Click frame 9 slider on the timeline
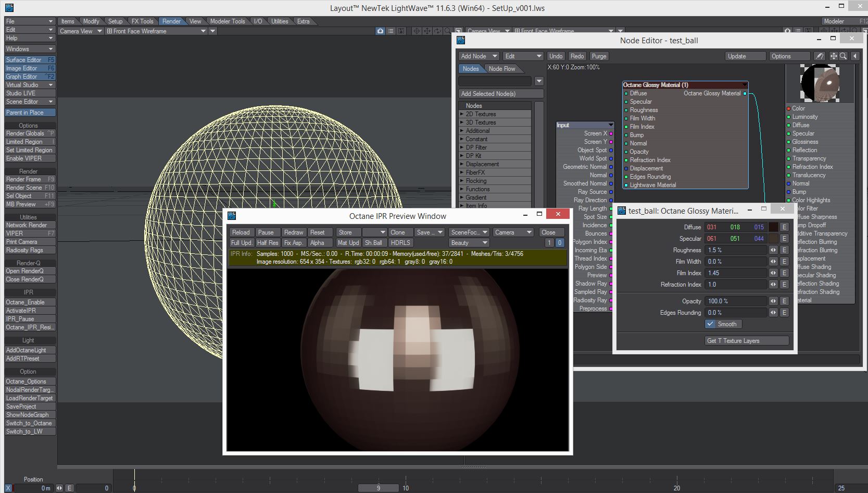This screenshot has width=868, height=493. pos(379,488)
